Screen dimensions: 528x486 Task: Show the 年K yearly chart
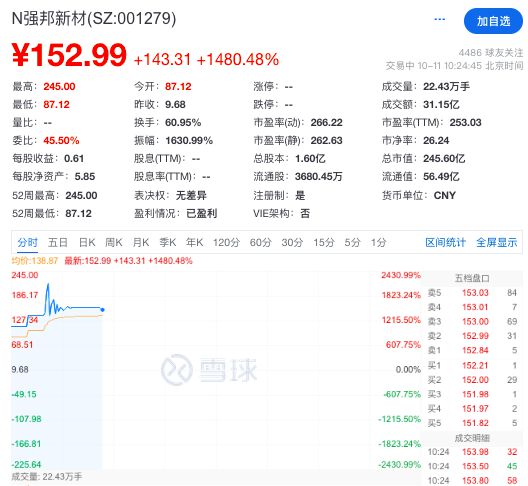coord(194,242)
